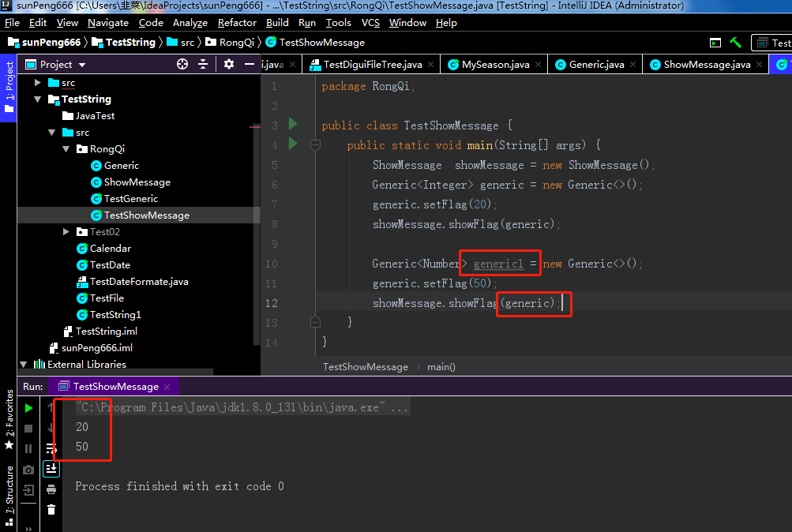Run main method from line 4 gutter arrow
This screenshot has height=532, width=792.
coord(292,144)
